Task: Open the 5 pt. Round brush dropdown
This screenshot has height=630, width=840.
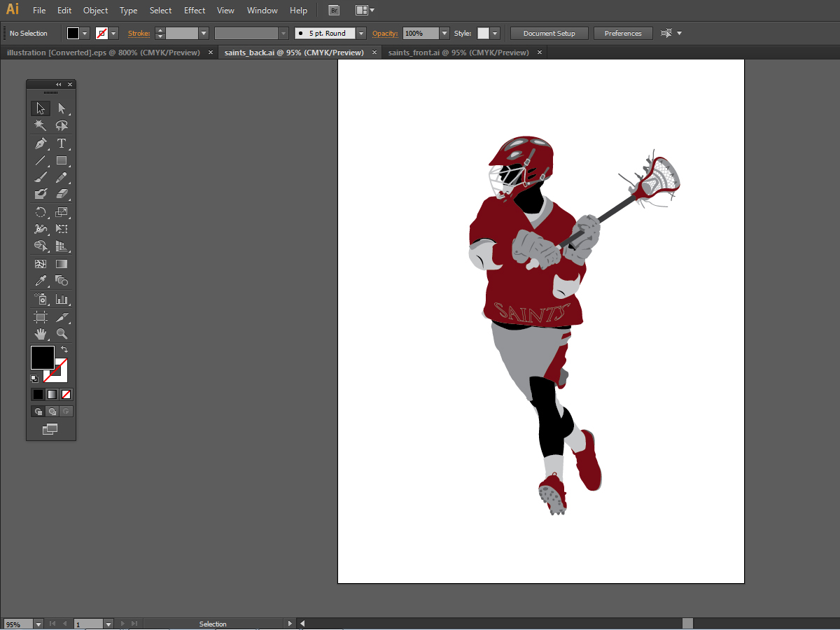Action: click(361, 34)
